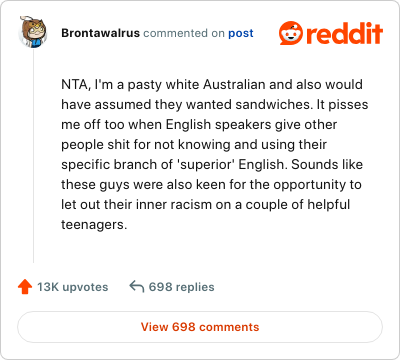Click the orange upvote arrow icon
This screenshot has height=360, width=400.
25,287
